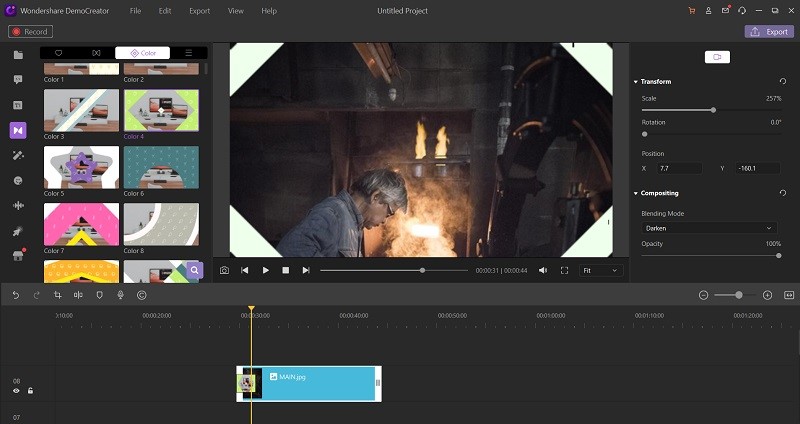Split the clip at playhead
This screenshot has height=424, width=800.
(78, 295)
